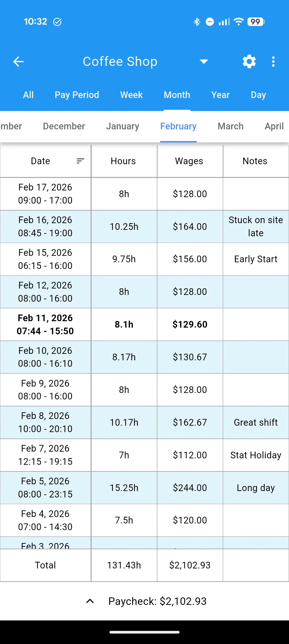
Task: Switch to Week view
Action: click(x=131, y=95)
